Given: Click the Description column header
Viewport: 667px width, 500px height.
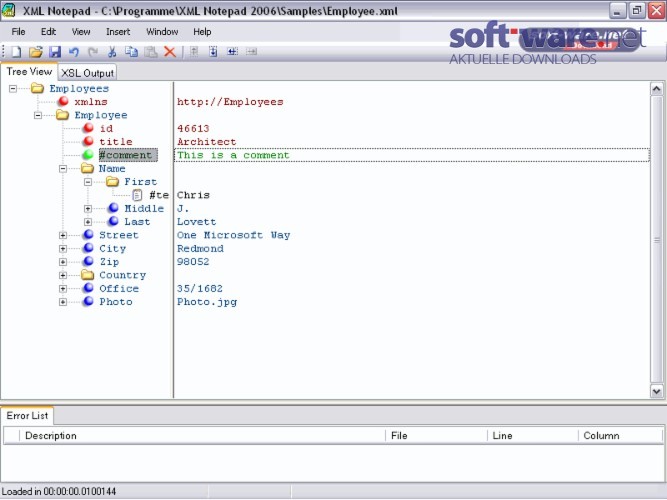Looking at the screenshot, I should pos(202,436).
